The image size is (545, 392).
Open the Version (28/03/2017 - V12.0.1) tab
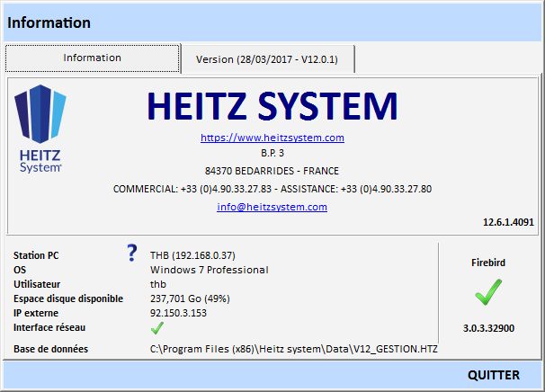click(x=268, y=59)
